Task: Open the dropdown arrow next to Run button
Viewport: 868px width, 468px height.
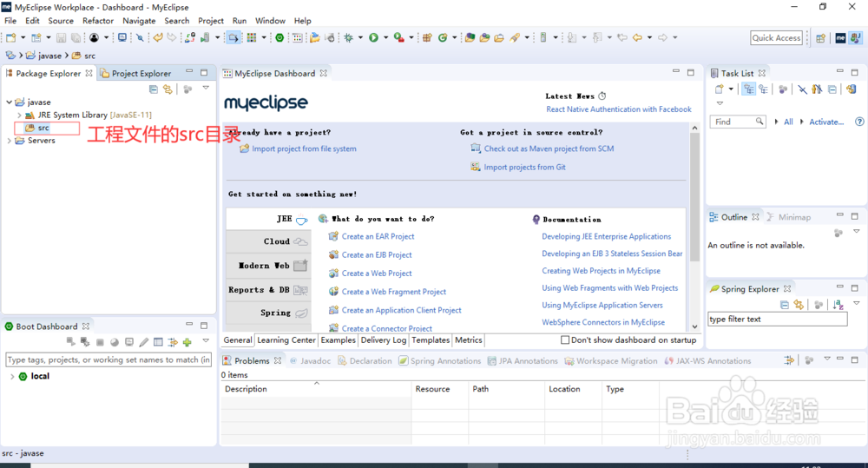Action: click(x=386, y=37)
